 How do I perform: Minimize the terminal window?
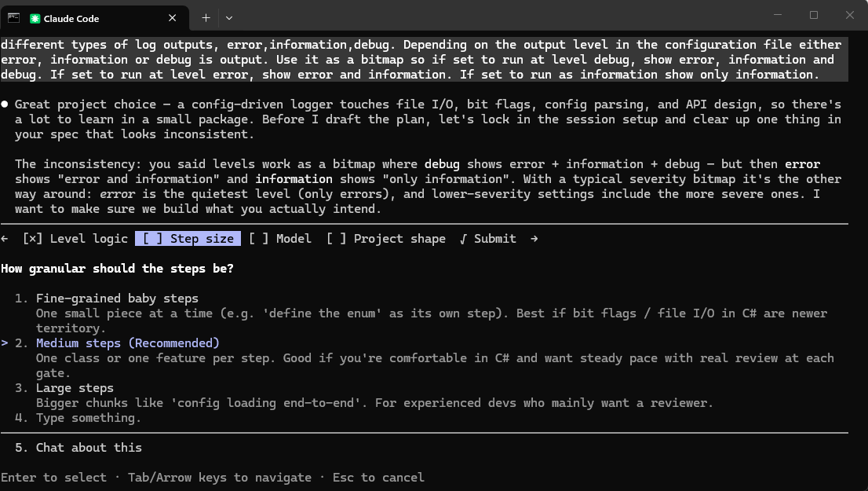[x=777, y=15]
